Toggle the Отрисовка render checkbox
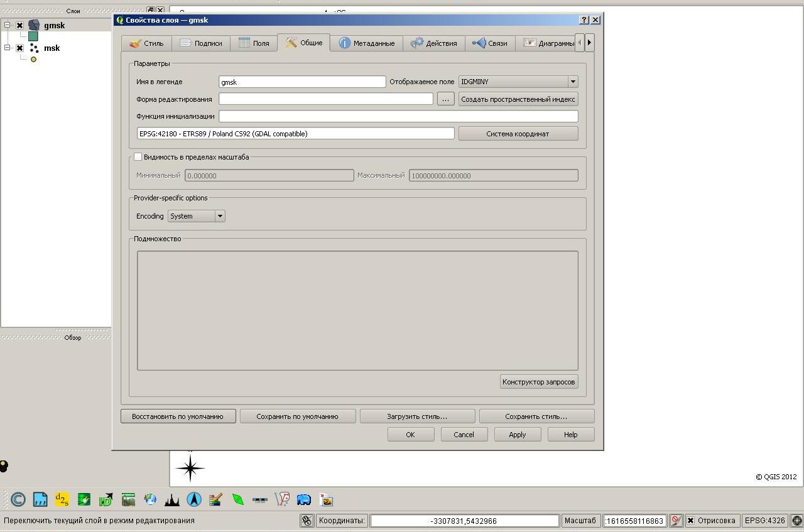 click(690, 521)
